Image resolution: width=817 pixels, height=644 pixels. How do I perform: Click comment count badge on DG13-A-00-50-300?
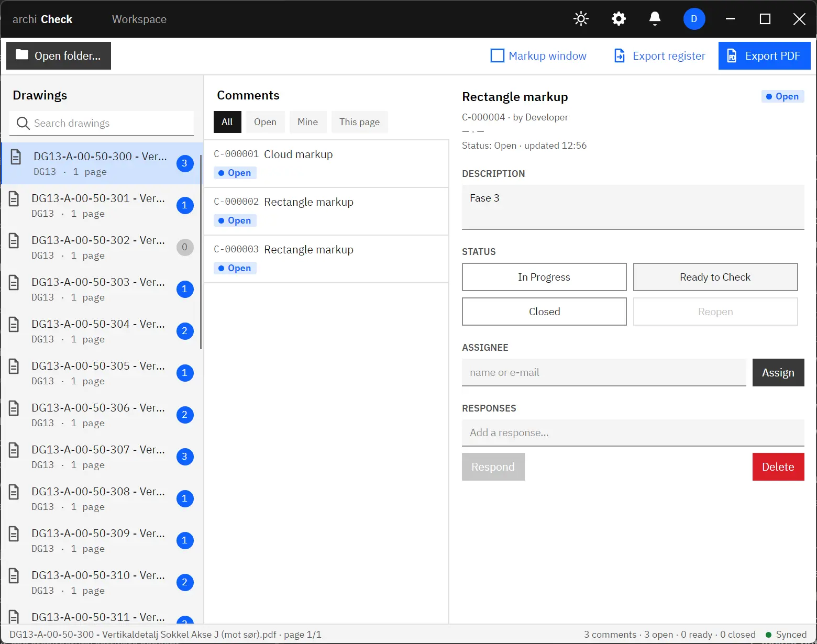coord(185,163)
